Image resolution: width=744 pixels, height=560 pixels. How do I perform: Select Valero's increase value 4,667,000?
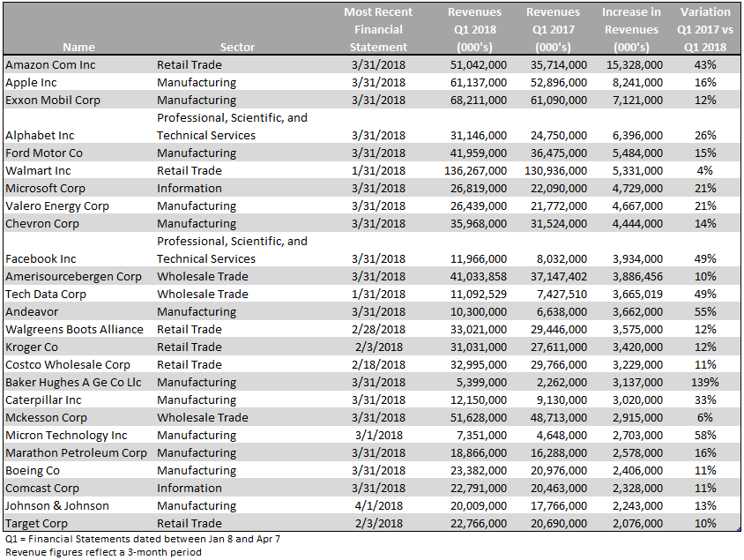(637, 206)
